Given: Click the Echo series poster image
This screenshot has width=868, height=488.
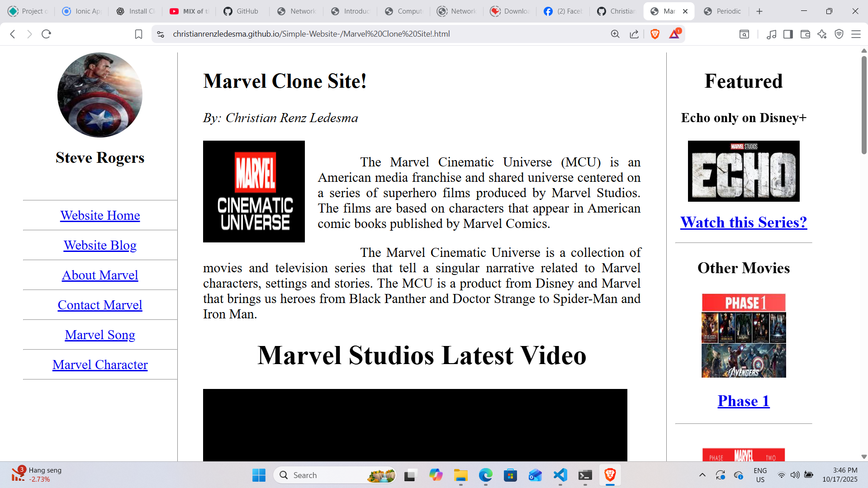Looking at the screenshot, I should (x=744, y=171).
